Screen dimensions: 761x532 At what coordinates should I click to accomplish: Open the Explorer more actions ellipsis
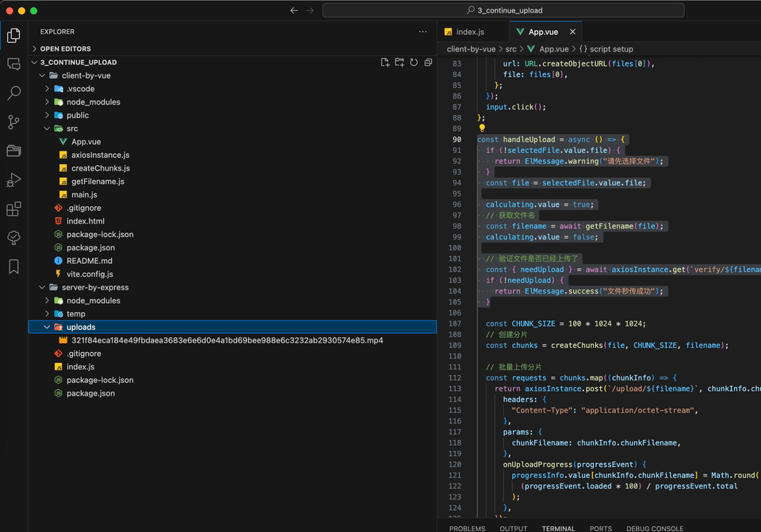[x=423, y=32]
